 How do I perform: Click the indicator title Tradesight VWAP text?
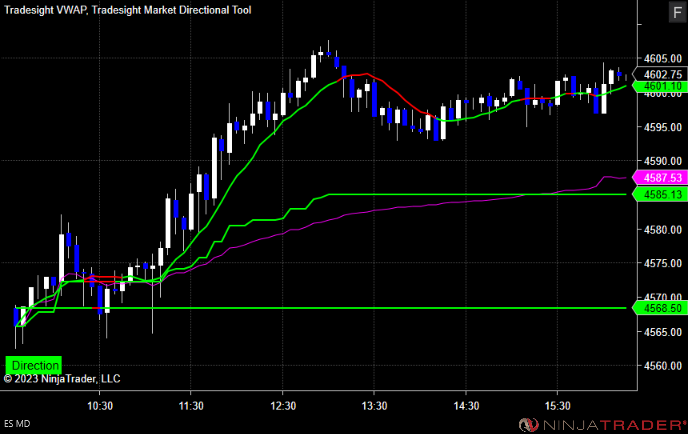(x=46, y=10)
